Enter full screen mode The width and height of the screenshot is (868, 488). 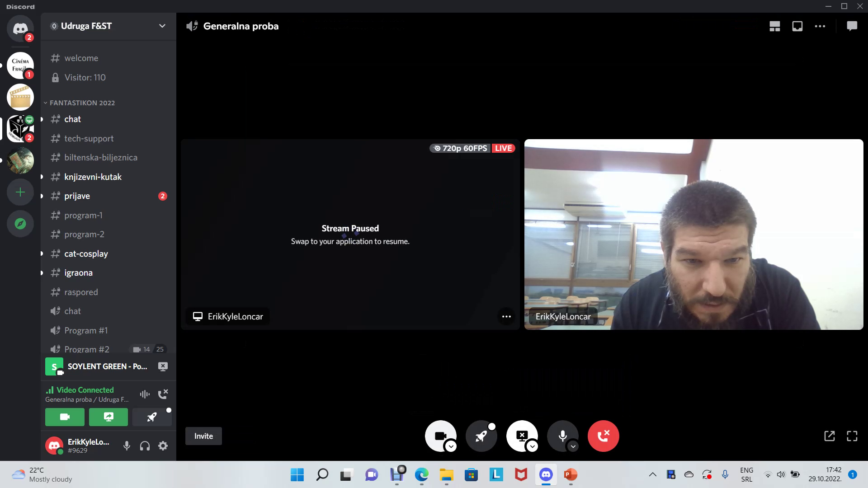(852, 436)
